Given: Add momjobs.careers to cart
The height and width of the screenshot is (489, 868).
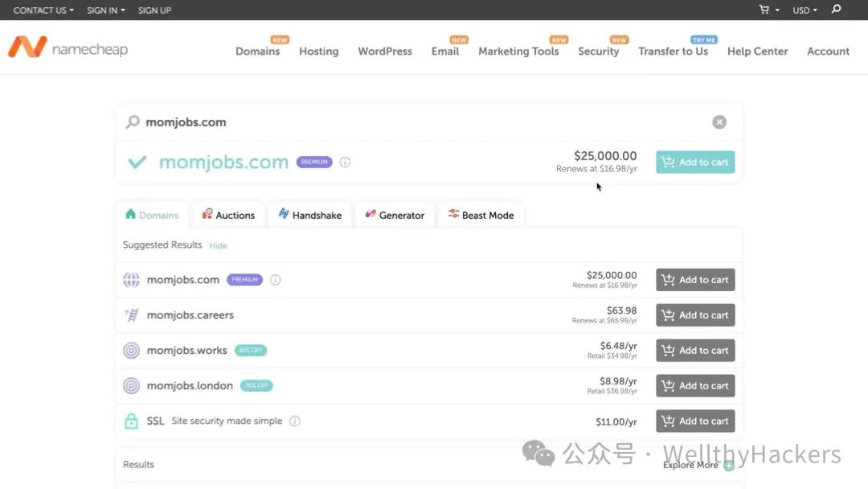Looking at the screenshot, I should click(x=695, y=315).
